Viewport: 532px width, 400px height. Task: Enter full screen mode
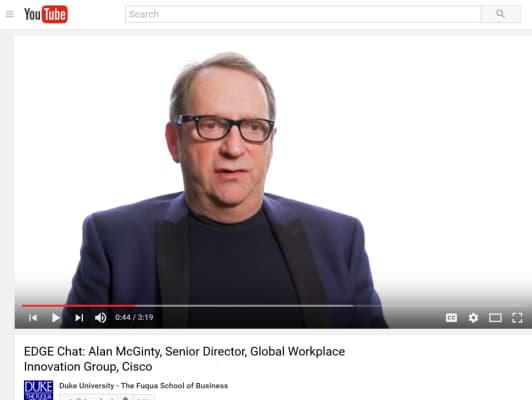point(517,318)
